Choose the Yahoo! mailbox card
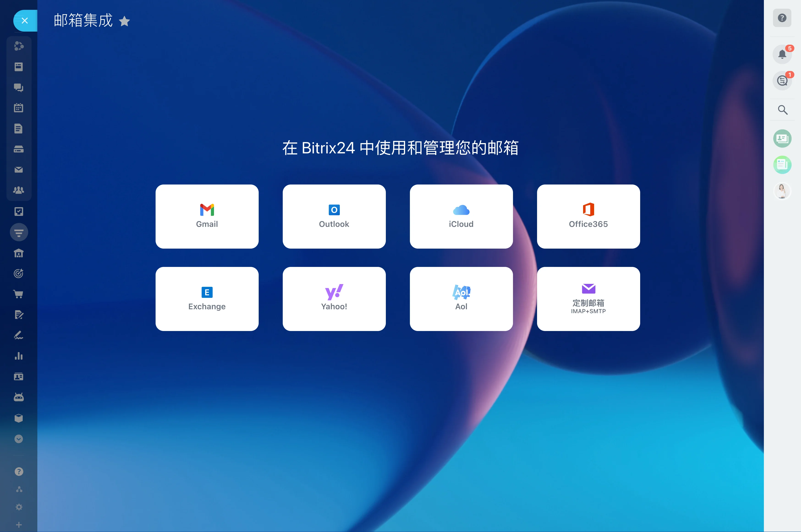This screenshot has height=532, width=801. pos(334,299)
